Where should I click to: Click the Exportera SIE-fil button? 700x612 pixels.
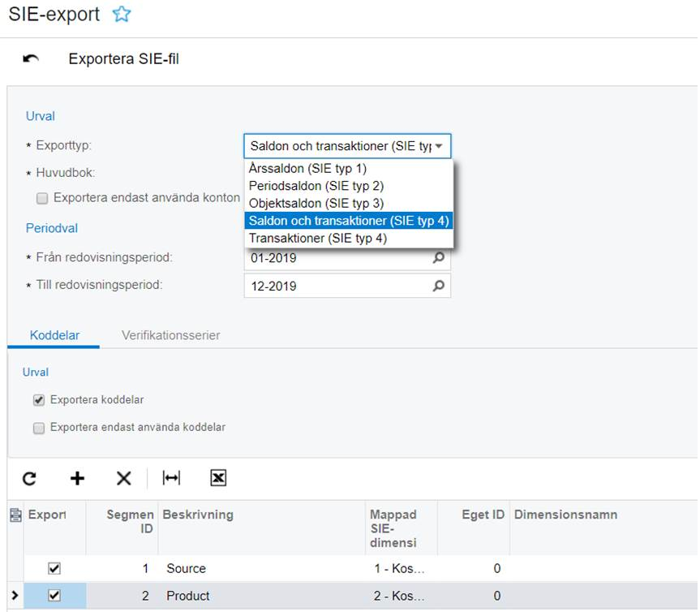coord(123,59)
